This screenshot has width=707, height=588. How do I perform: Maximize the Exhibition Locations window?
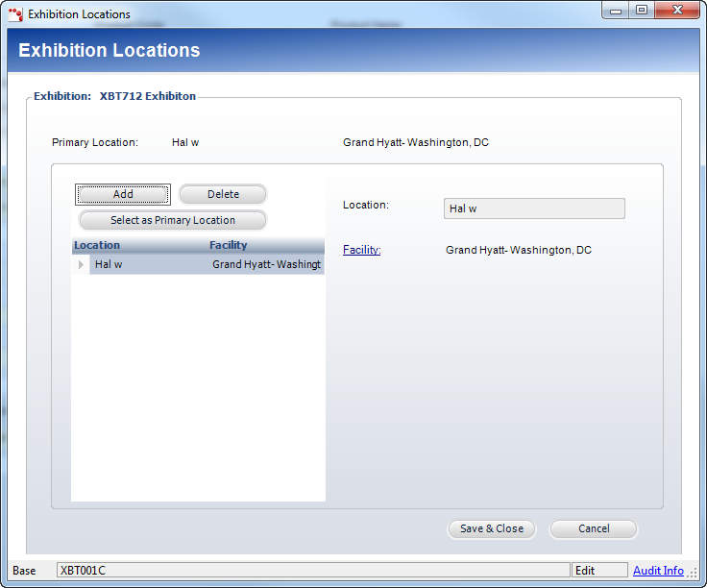[x=642, y=11]
